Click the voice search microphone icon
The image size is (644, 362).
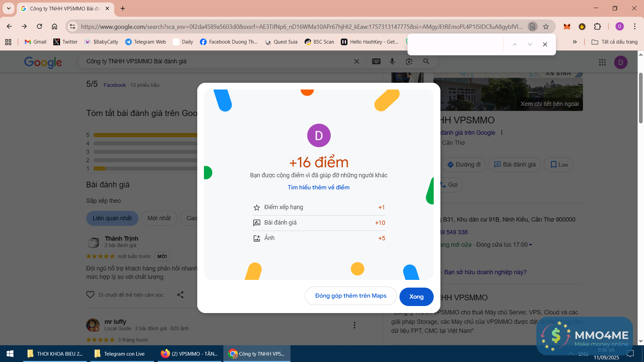pos(392,61)
